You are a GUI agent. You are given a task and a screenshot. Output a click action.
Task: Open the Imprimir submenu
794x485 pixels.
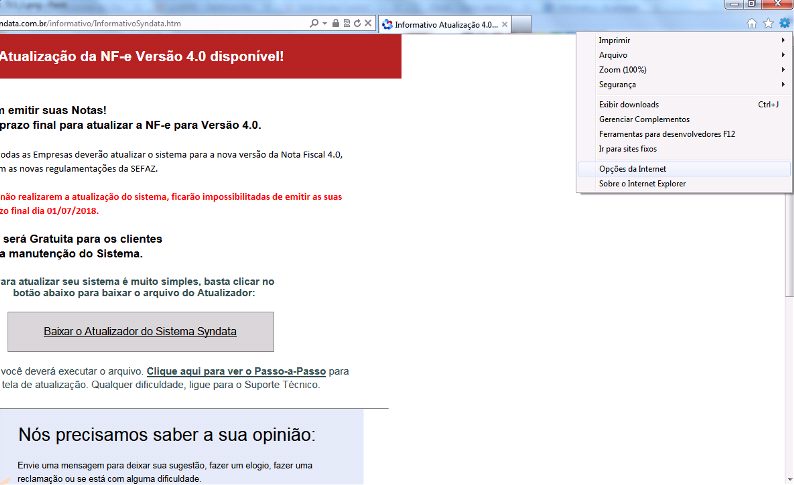click(x=685, y=40)
